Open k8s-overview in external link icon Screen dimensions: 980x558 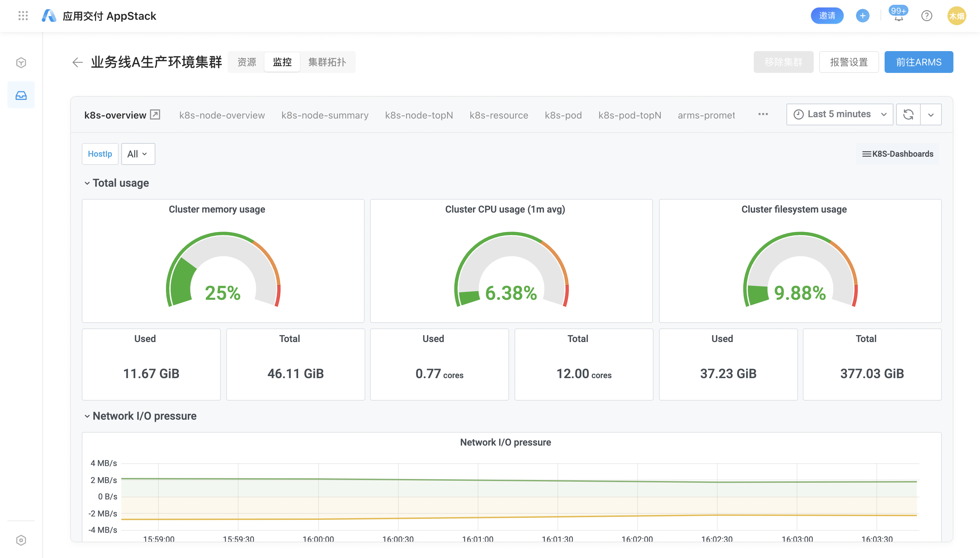(155, 114)
